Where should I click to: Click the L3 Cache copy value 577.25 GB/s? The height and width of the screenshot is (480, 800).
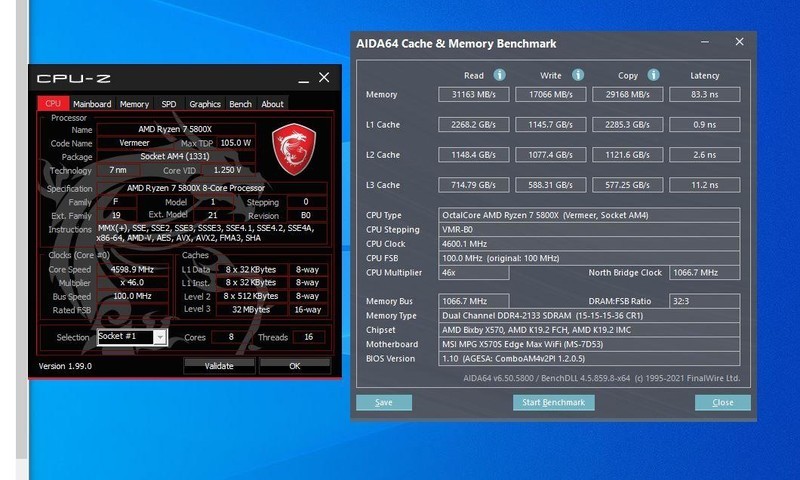pyautogui.click(x=628, y=185)
